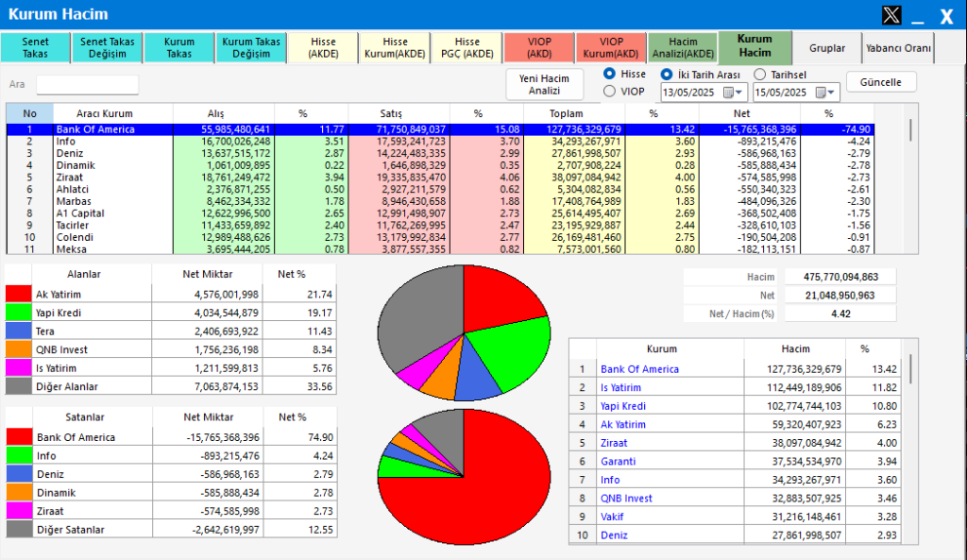Select the Tacirler row in main table
This screenshot has width=967, height=560.
coord(440,225)
